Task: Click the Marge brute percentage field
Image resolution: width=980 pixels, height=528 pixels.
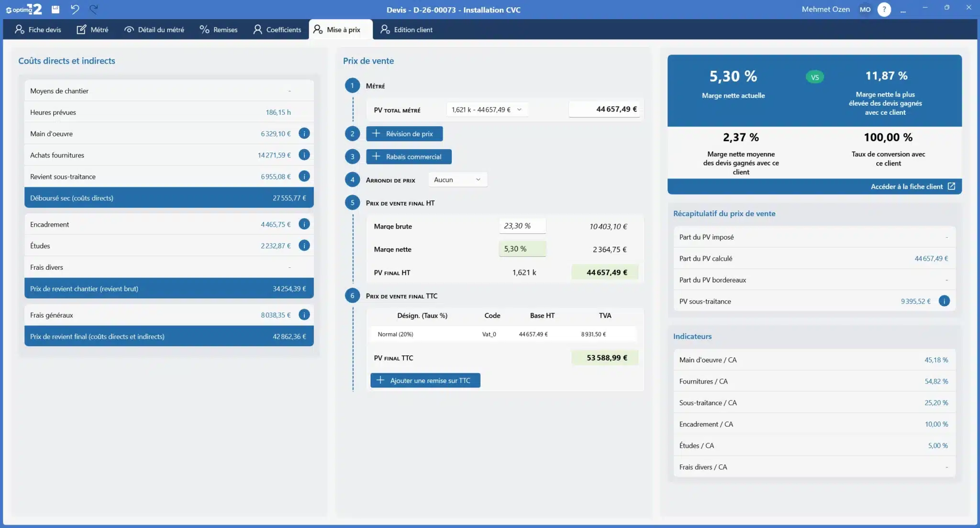Action: [522, 226]
